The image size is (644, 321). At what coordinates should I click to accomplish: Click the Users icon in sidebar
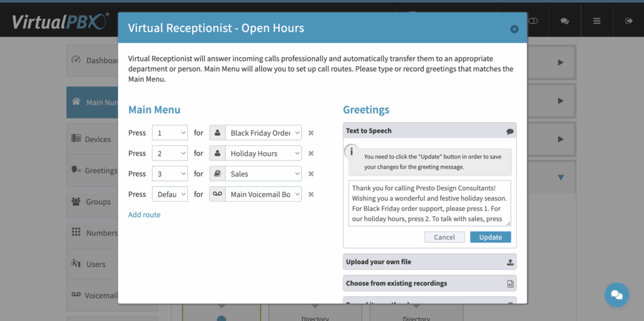[x=76, y=263]
